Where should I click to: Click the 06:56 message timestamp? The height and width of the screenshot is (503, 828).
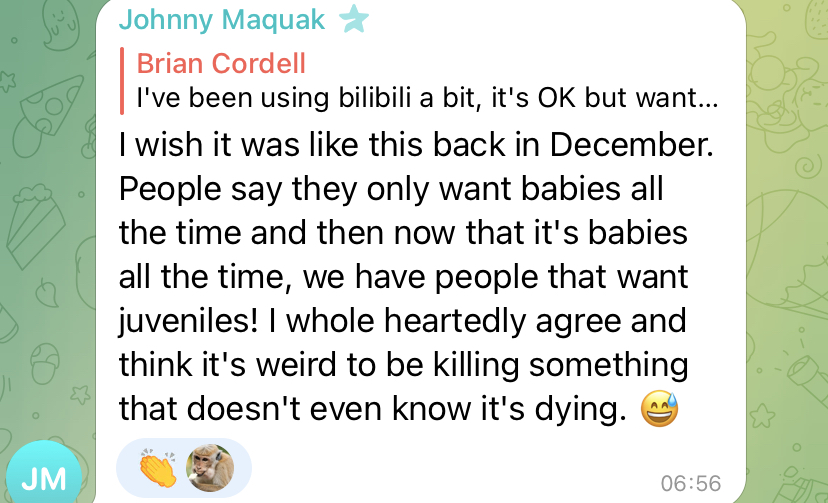coord(690,483)
